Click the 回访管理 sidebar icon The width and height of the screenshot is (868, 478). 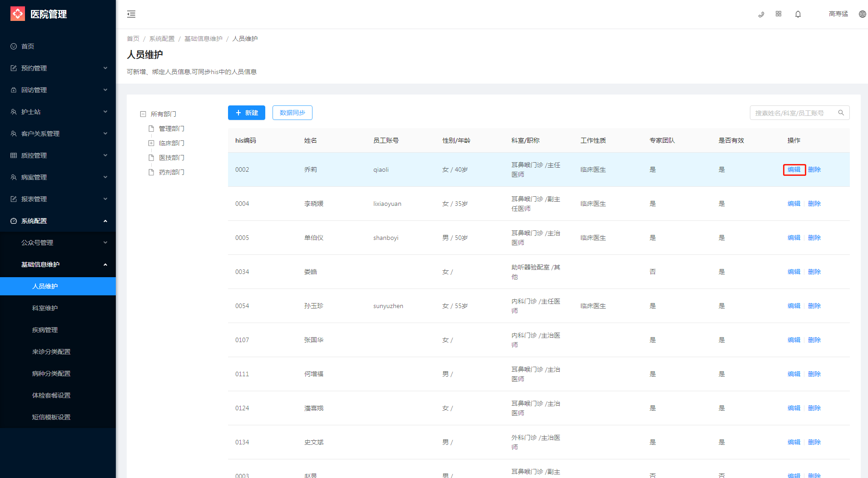[x=14, y=90]
